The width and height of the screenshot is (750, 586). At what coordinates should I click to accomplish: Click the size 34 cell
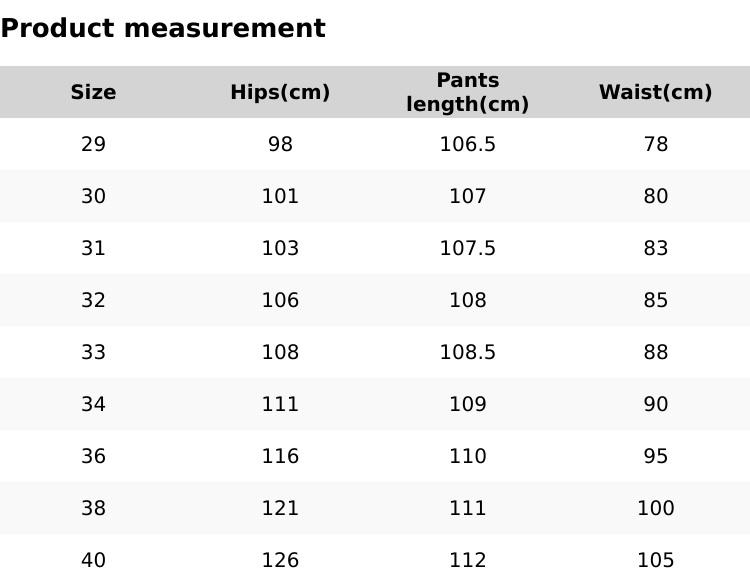[93, 404]
